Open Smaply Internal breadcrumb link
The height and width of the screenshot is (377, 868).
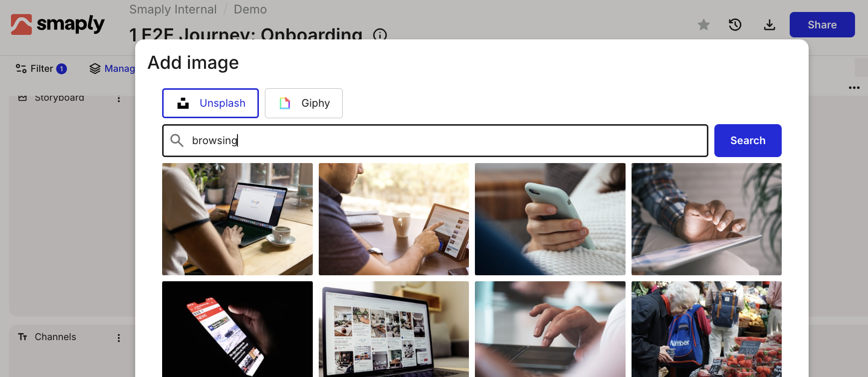[x=173, y=9]
